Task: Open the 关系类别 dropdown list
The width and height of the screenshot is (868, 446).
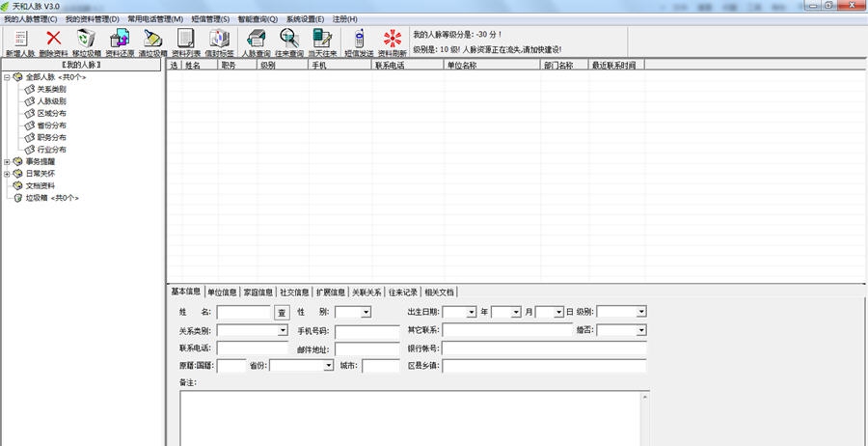Action: [283, 330]
